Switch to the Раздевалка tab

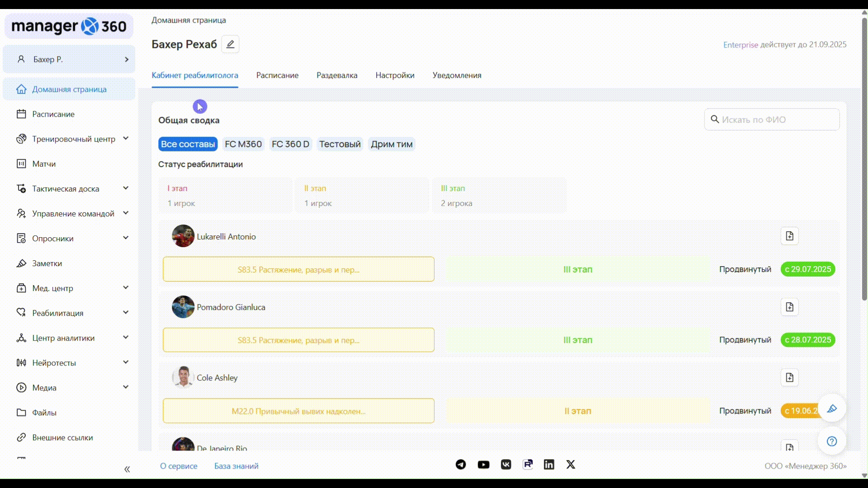(337, 75)
